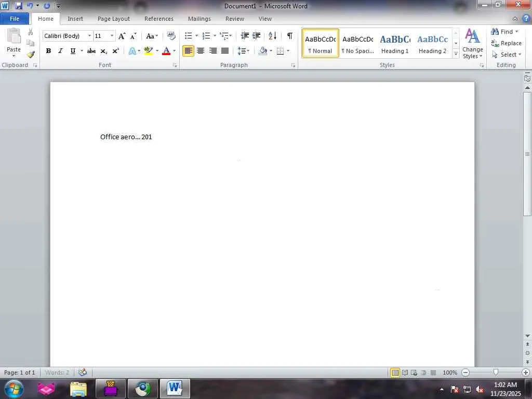
Task: Toggle Justify alignment
Action: [x=225, y=51]
